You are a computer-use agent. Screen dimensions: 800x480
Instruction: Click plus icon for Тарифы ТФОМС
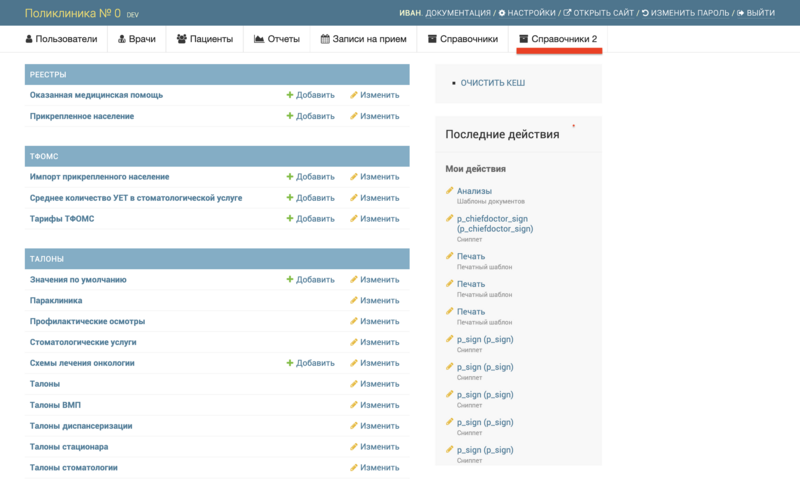(289, 218)
